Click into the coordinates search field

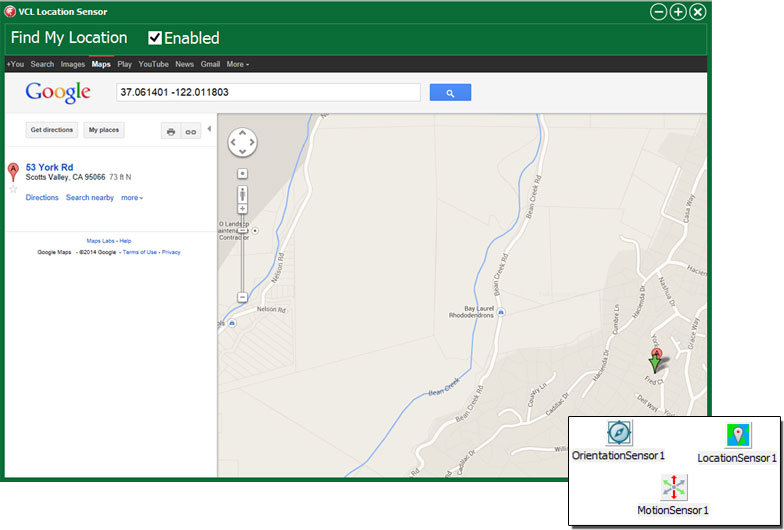pyautogui.click(x=268, y=92)
